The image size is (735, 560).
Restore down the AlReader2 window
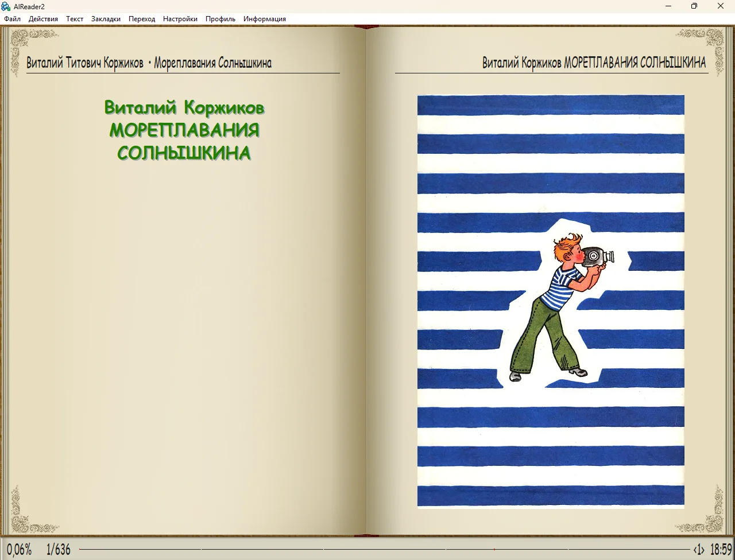pos(694,6)
